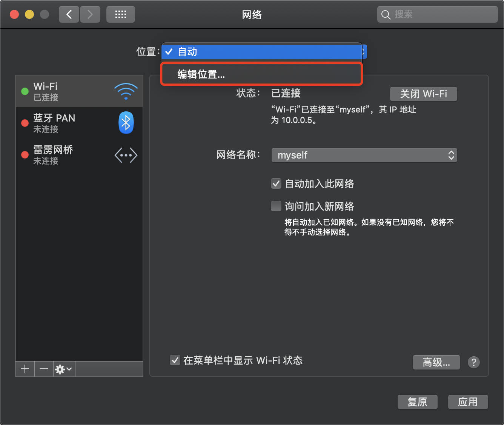
Task: Uncheck 自动加入此网络
Action: (x=276, y=183)
